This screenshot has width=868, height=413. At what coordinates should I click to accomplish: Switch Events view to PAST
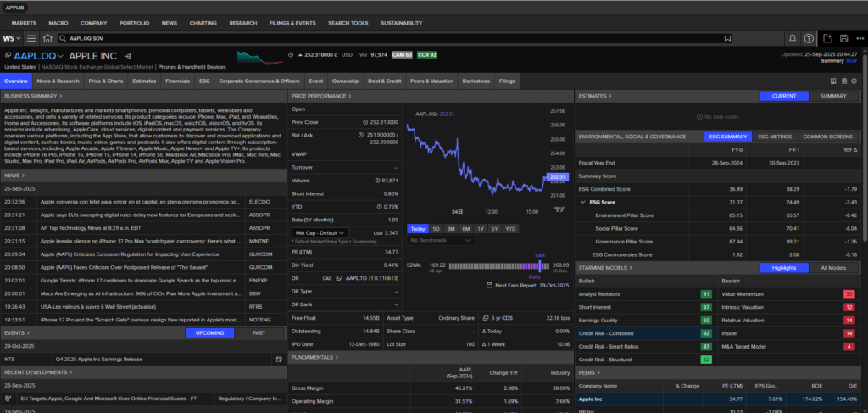point(258,333)
